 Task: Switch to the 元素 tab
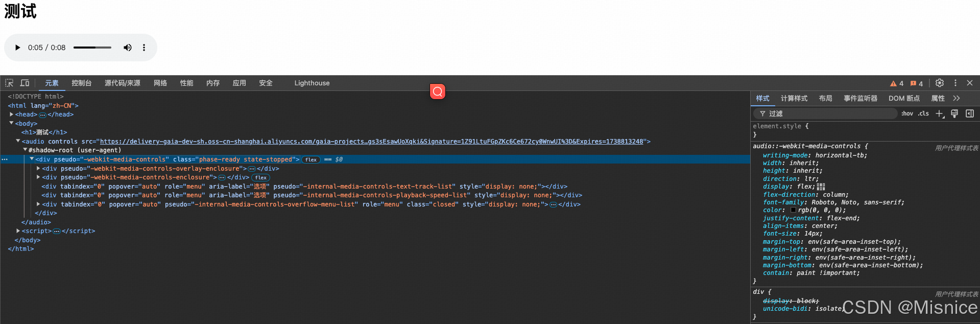[52, 83]
